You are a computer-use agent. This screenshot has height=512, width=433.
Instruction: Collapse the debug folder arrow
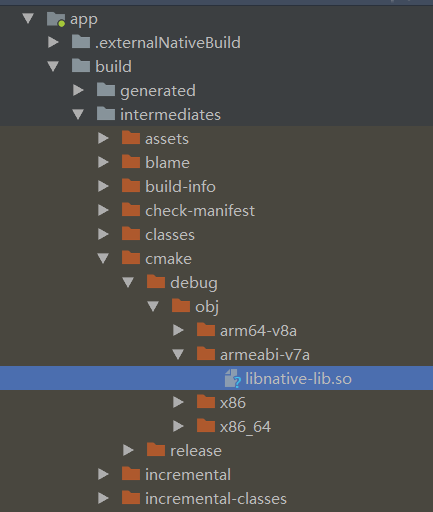(128, 282)
